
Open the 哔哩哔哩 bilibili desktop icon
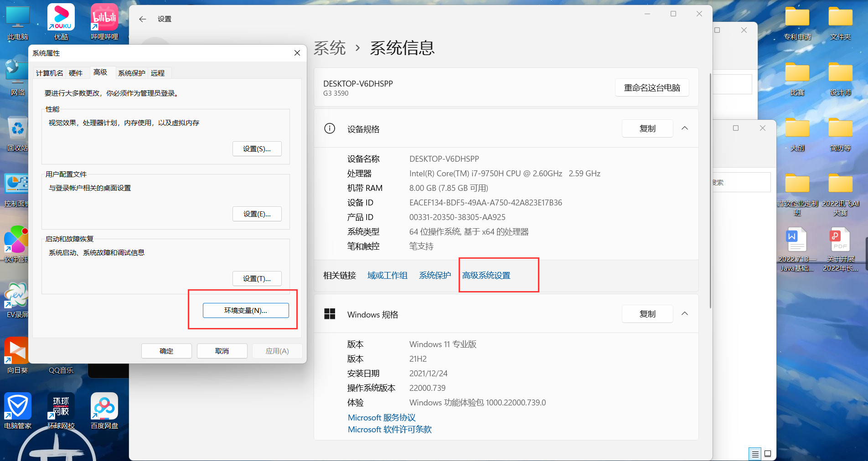coord(104,22)
